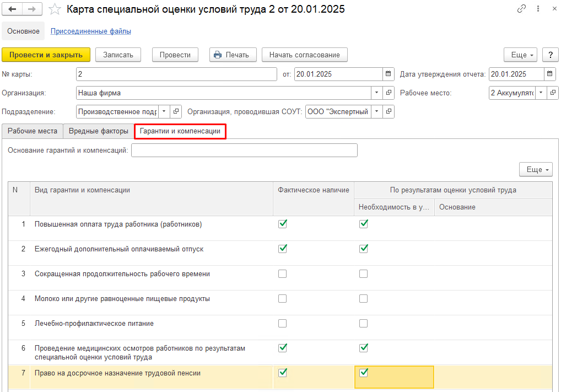
Task: Expand the Подразделение dropdown arrow
Action: click(x=164, y=111)
